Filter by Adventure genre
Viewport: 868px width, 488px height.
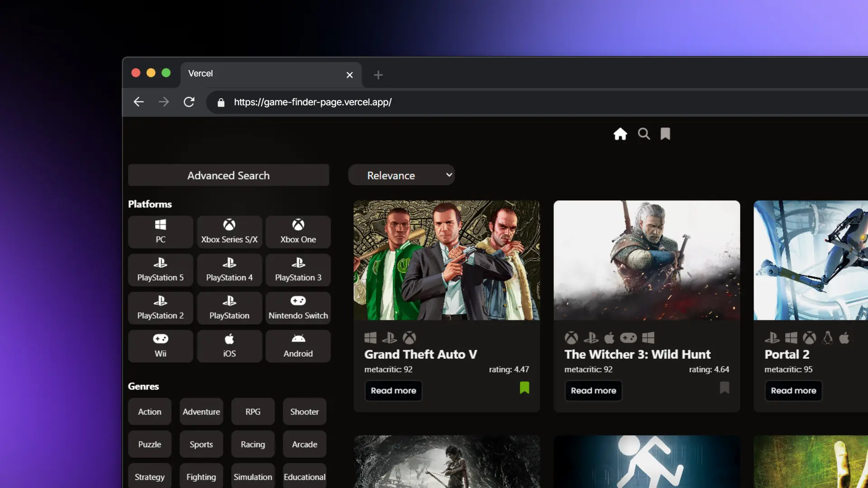201,412
